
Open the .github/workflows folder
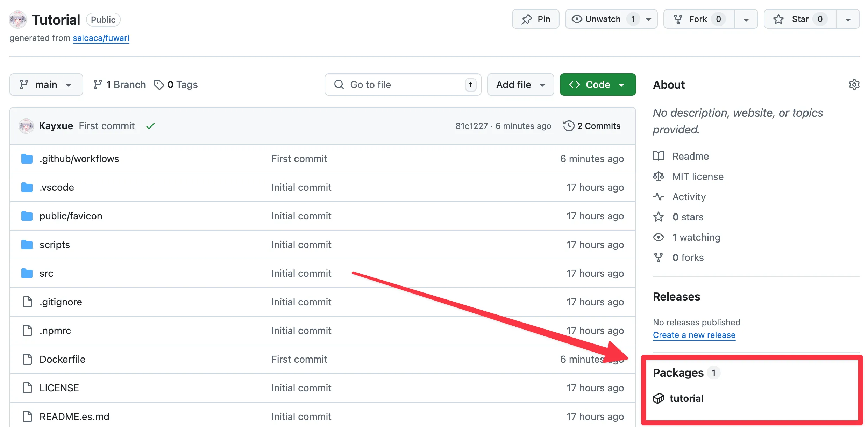click(x=79, y=159)
